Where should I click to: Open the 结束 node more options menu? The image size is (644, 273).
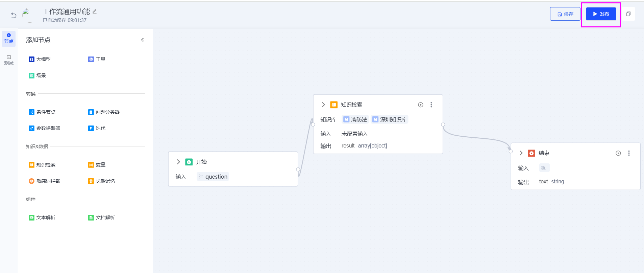pos(629,153)
